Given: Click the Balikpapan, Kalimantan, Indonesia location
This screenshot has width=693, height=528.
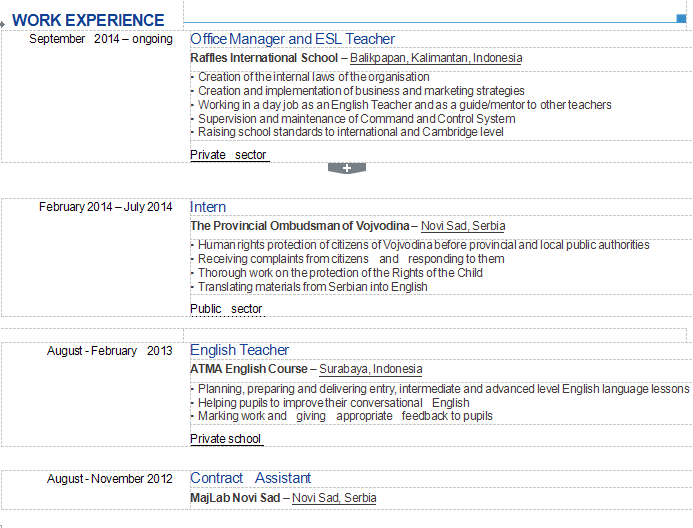Looking at the screenshot, I should tap(435, 58).
